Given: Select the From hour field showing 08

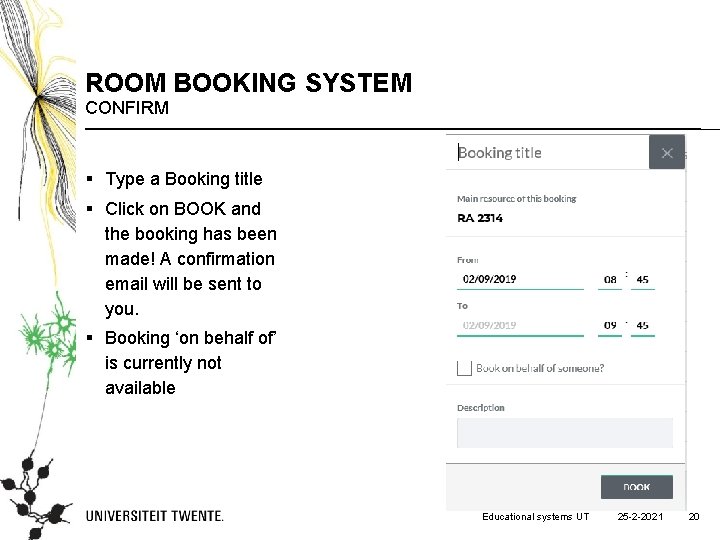Looking at the screenshot, I should (610, 279).
